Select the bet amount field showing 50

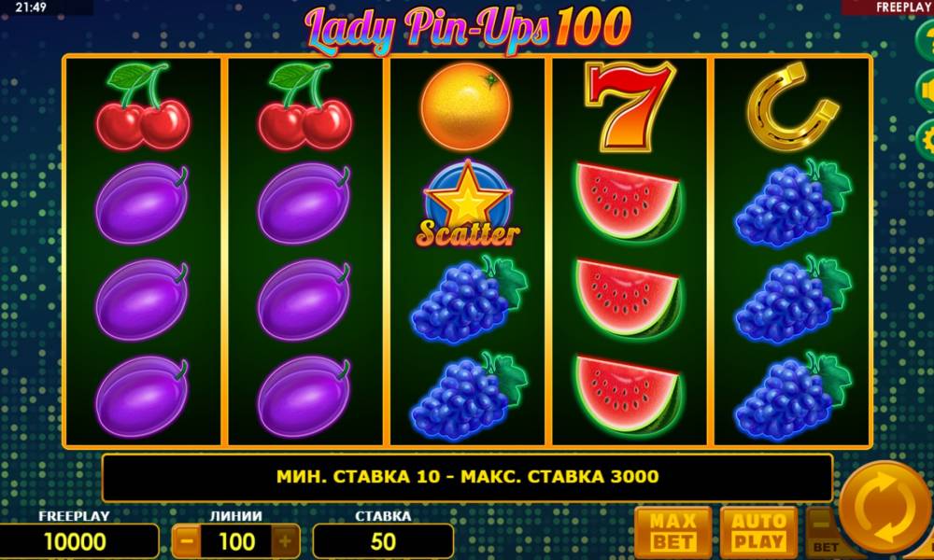(383, 541)
